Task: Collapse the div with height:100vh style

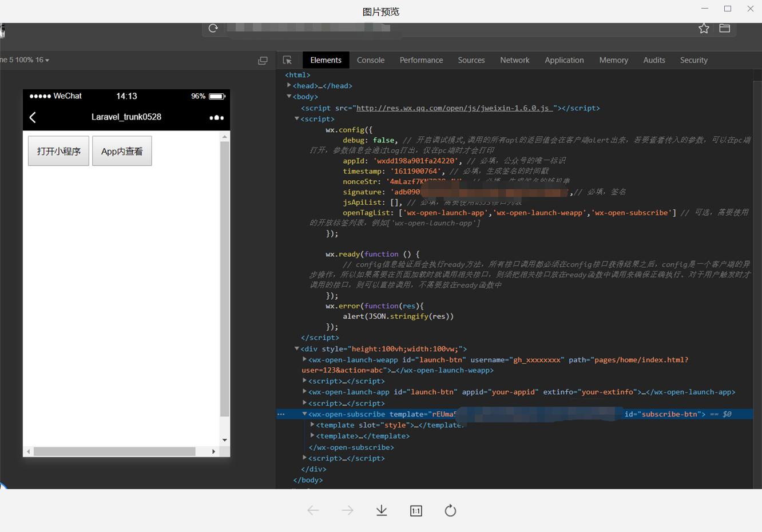Action: 297,348
